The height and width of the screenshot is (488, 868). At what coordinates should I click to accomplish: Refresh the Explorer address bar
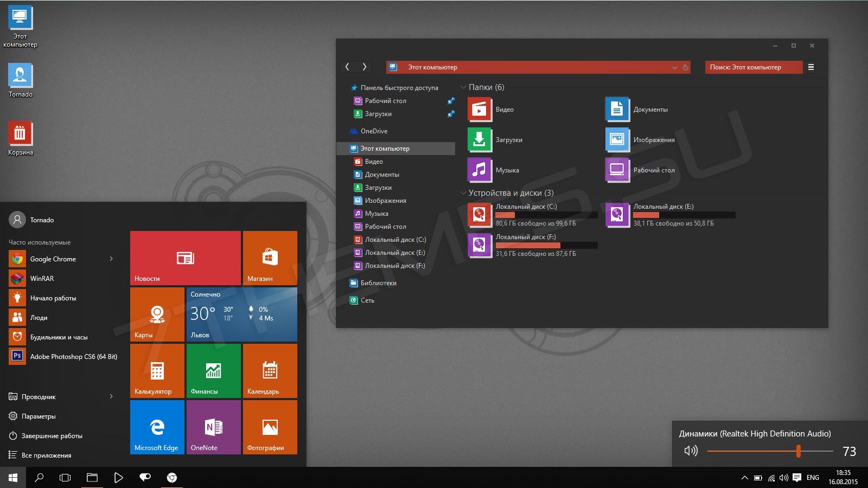(x=686, y=68)
